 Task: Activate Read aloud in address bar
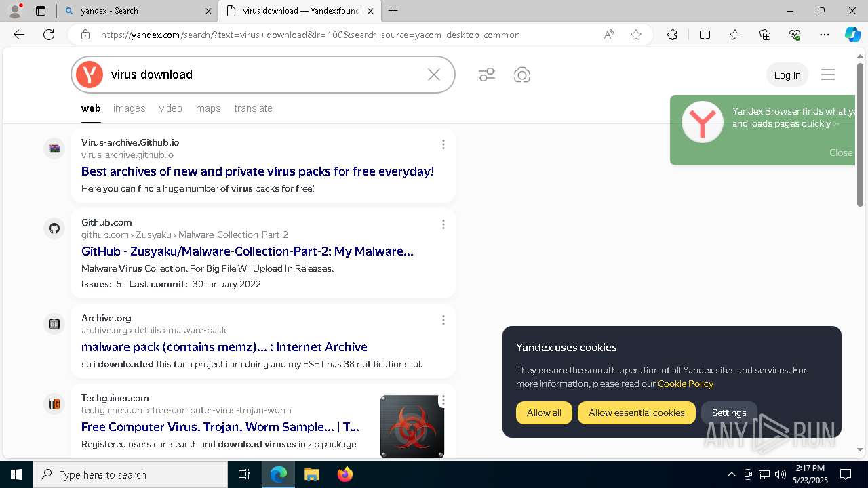pyautogui.click(x=609, y=35)
